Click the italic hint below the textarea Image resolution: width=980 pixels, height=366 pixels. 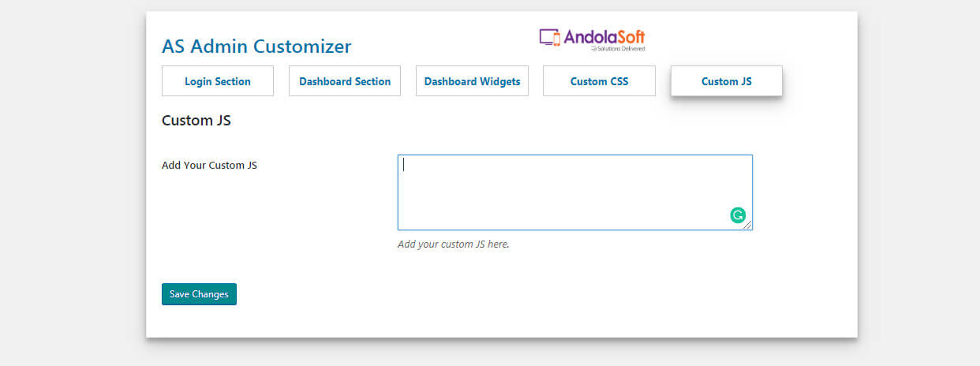[x=454, y=245]
